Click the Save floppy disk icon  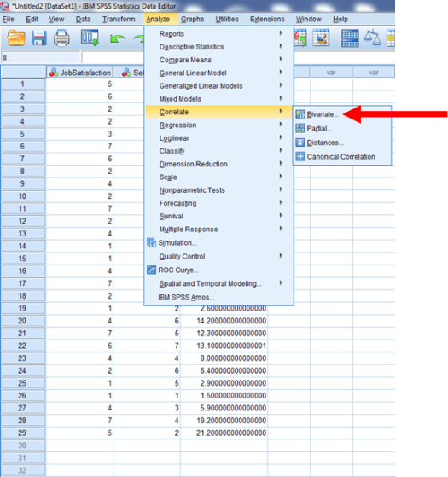click(x=39, y=38)
